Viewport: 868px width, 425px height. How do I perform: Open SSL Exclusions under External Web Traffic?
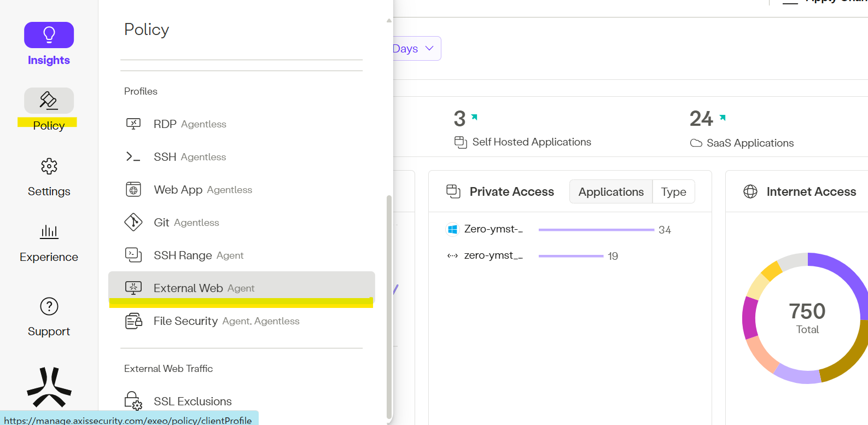pyautogui.click(x=192, y=401)
